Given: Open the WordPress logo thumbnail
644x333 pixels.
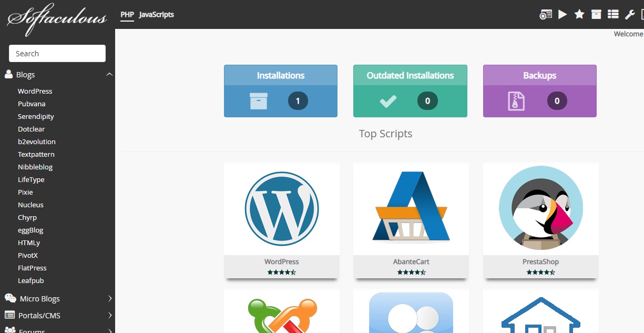Looking at the screenshot, I should [282, 209].
